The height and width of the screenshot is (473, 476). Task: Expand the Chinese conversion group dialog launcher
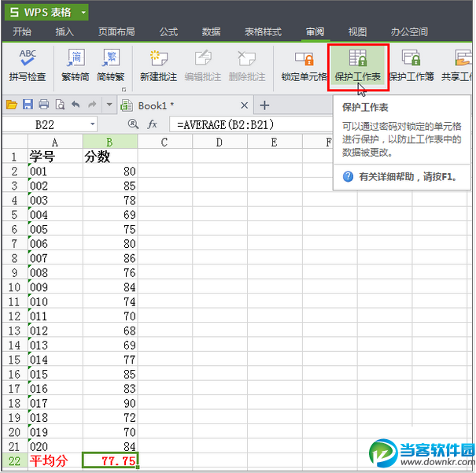tap(124, 90)
